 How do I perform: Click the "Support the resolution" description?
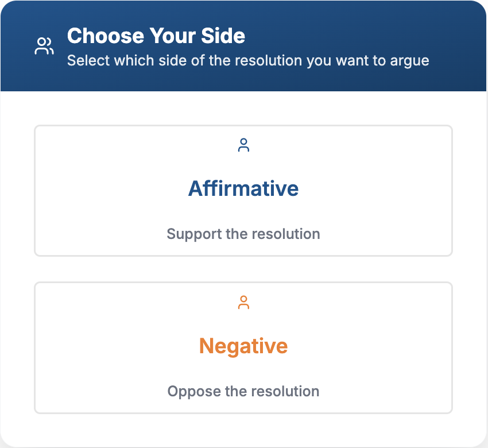[x=243, y=234]
